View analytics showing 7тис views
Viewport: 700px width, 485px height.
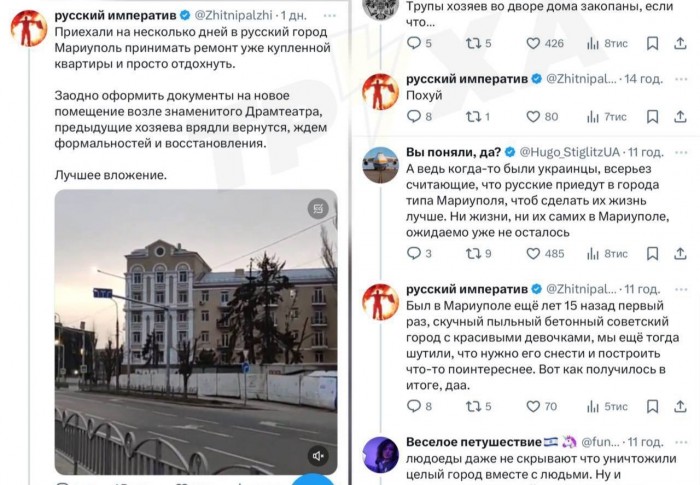pos(606,116)
